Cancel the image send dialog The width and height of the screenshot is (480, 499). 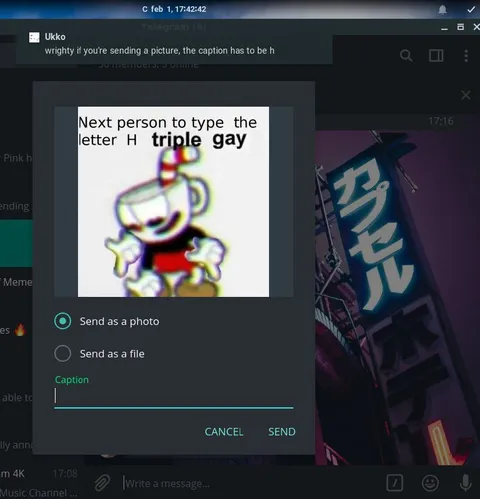coord(224,432)
